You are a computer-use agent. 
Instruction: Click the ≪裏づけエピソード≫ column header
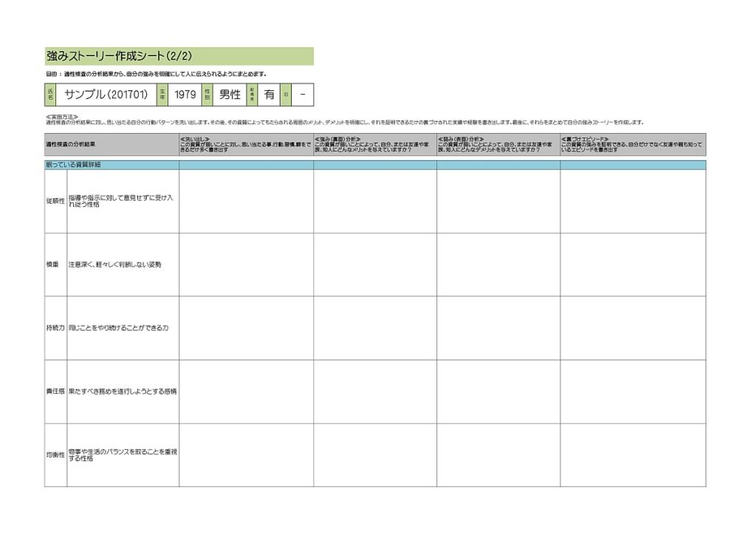[633, 144]
